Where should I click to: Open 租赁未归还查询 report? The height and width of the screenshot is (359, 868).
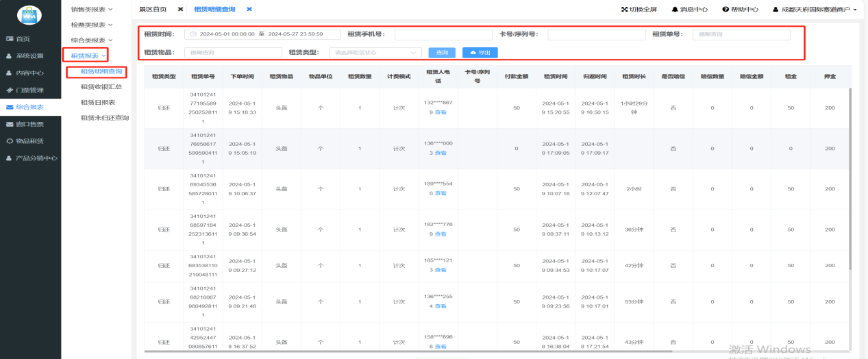[x=104, y=118]
